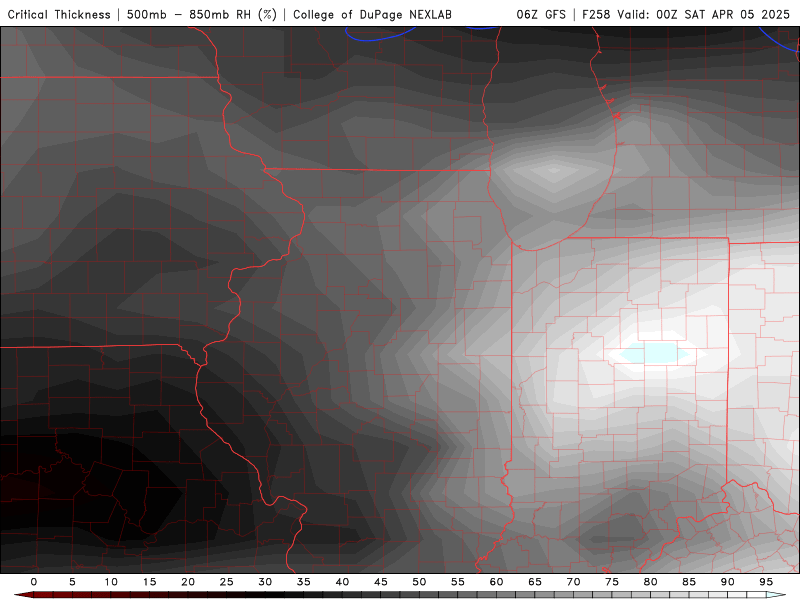Select the 90 label on the scale
The height and width of the screenshot is (600, 800).
728,582
